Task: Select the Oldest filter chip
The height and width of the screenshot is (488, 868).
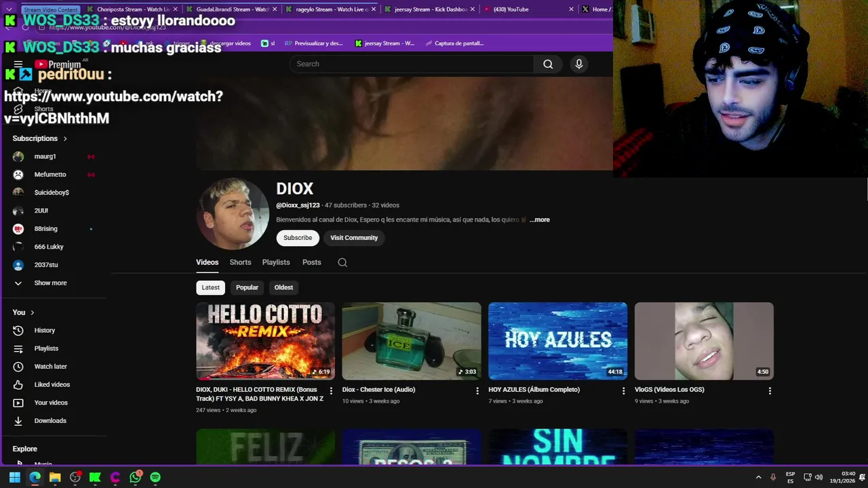Action: click(283, 287)
